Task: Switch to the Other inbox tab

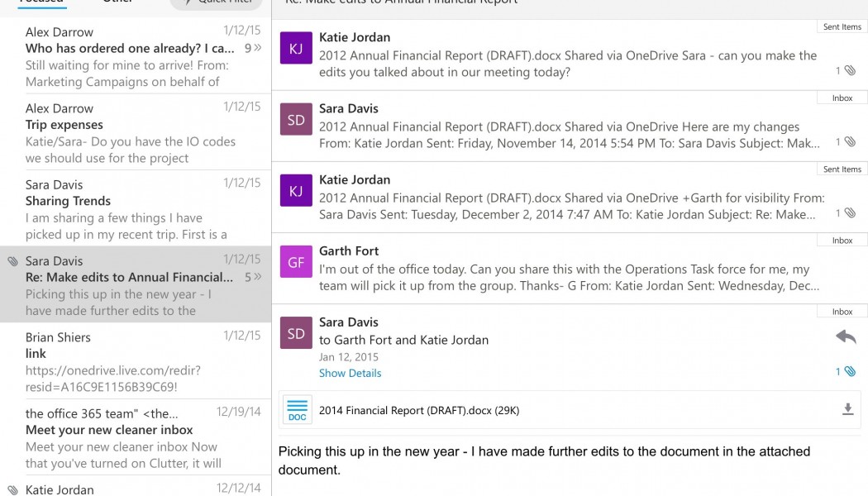Action: (x=117, y=2)
